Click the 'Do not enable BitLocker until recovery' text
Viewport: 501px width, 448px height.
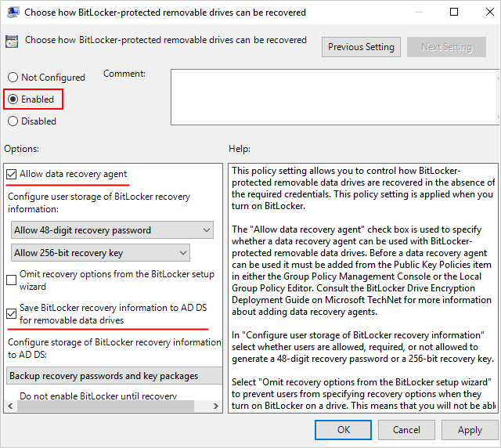[x=98, y=396]
